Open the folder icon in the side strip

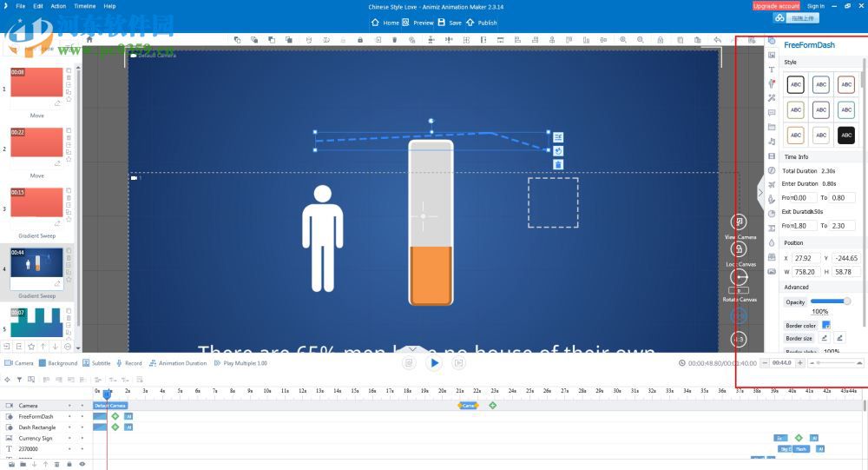click(772, 127)
